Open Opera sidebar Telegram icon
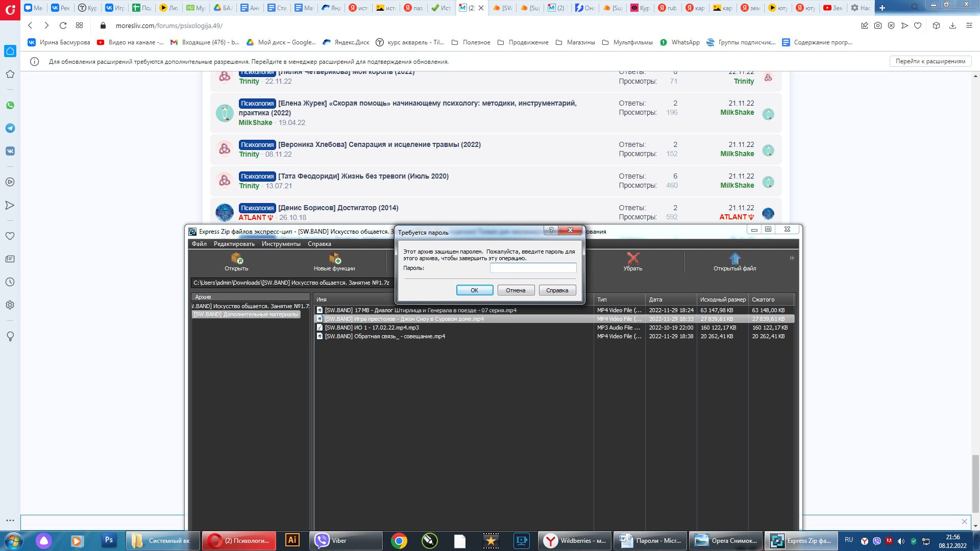The height and width of the screenshot is (551, 980). pyautogui.click(x=10, y=128)
